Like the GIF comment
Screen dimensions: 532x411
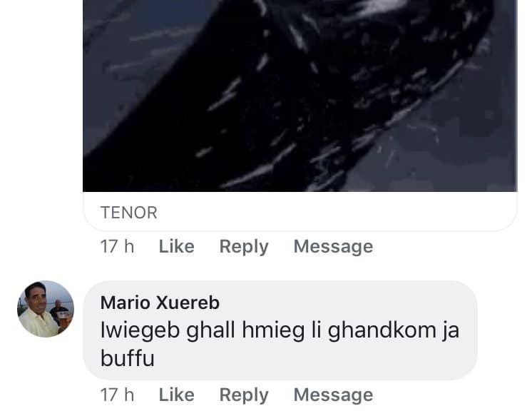(x=176, y=246)
